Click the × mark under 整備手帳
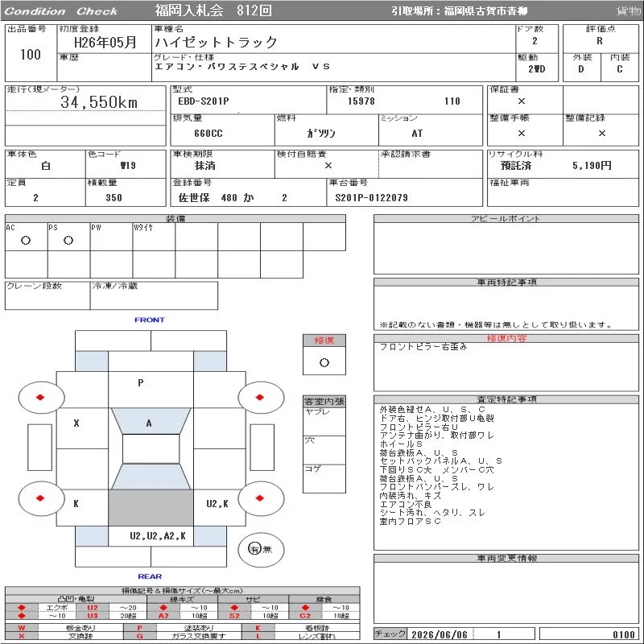This screenshot has width=644, height=644. pos(521,133)
